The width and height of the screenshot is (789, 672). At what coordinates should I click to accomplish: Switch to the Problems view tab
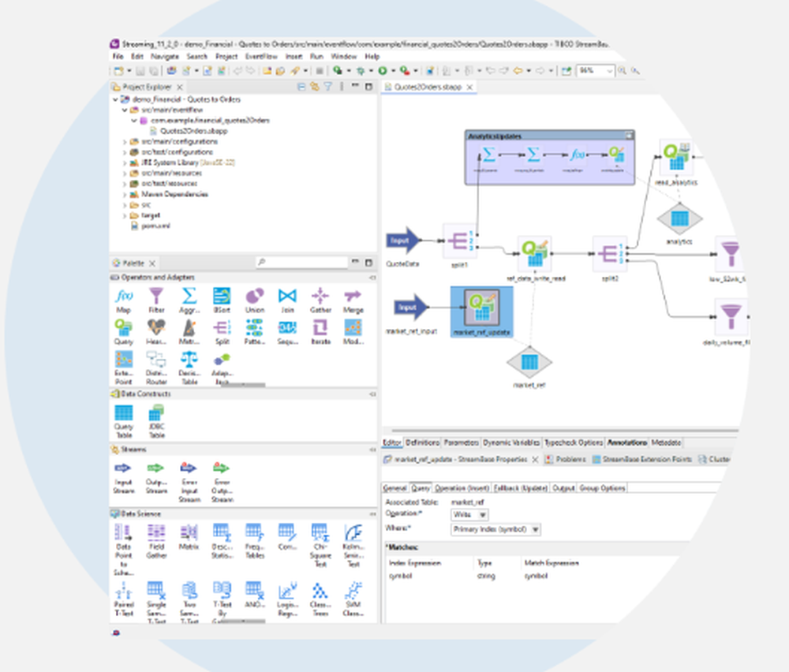point(566,459)
